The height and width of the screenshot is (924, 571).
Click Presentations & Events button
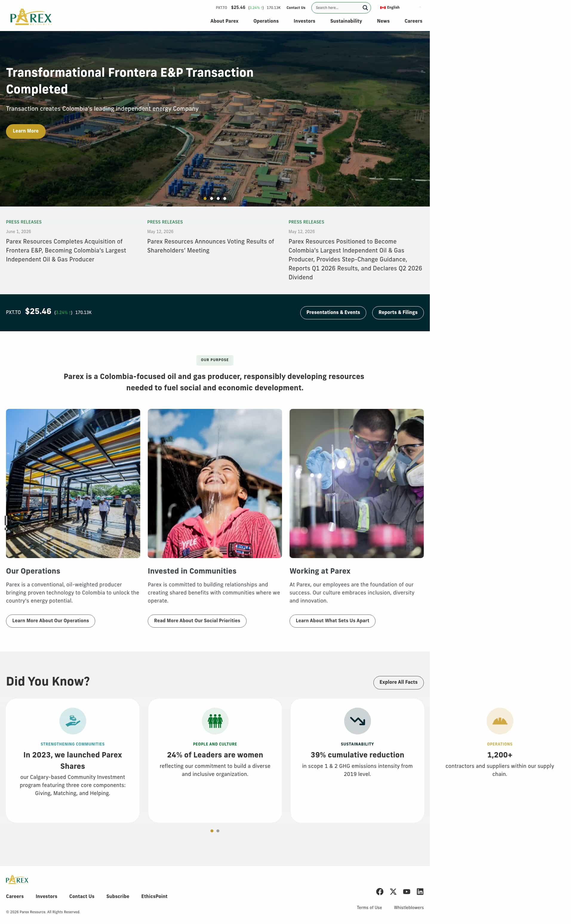click(333, 312)
